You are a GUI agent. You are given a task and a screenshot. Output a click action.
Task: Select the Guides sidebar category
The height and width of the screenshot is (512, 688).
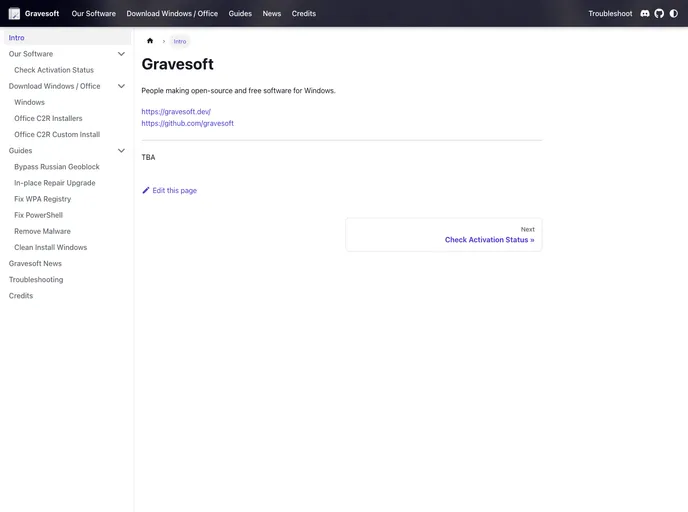(20, 150)
